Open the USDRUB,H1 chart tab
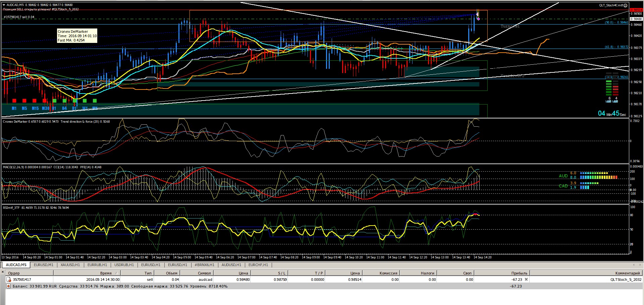Screen dimensions: 644x305 point(124,265)
